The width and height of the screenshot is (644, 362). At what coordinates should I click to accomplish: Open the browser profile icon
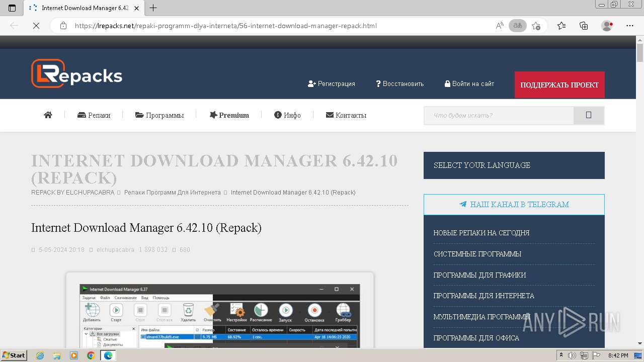607,26
